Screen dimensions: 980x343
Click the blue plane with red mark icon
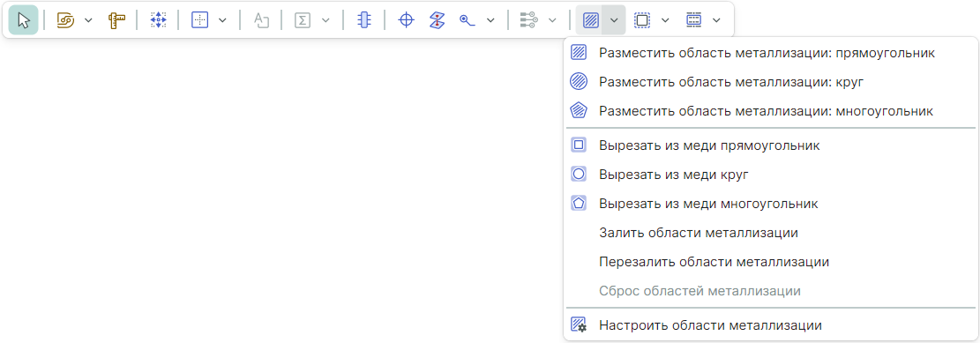437,20
